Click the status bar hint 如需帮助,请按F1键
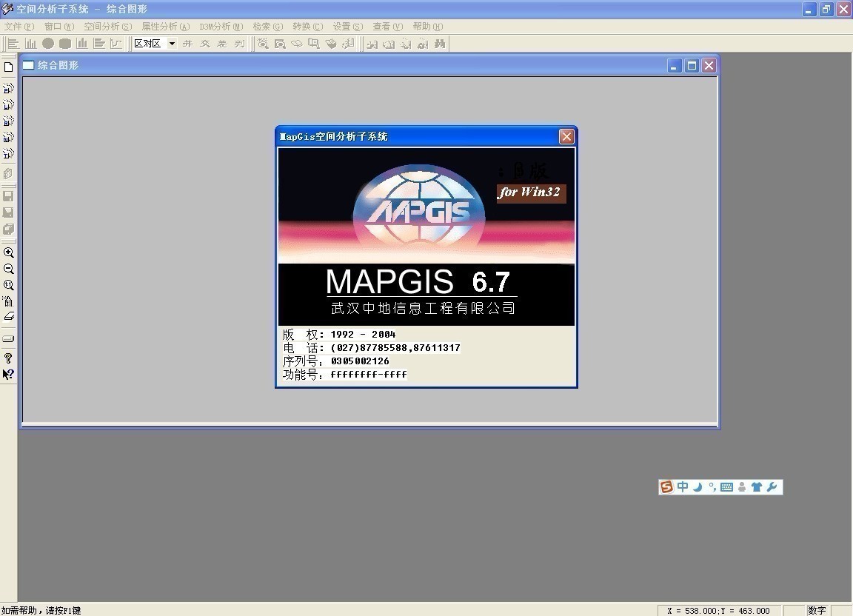Screen dimensions: 853x616 [x=41, y=611]
